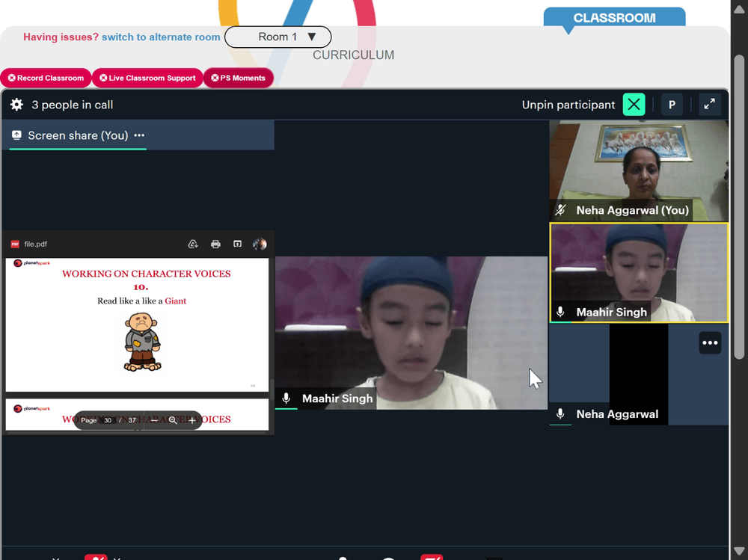Click the P button in call header
748x560 pixels.
672,105
